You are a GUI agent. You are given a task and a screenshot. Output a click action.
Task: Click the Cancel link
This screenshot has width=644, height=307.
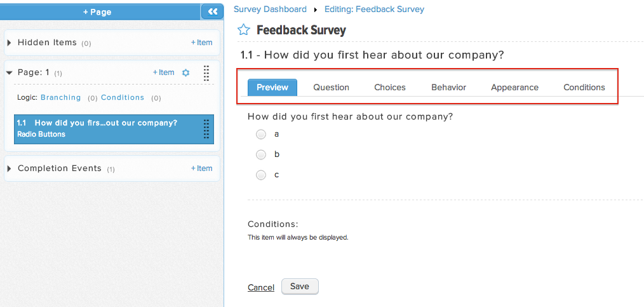pos(261,287)
